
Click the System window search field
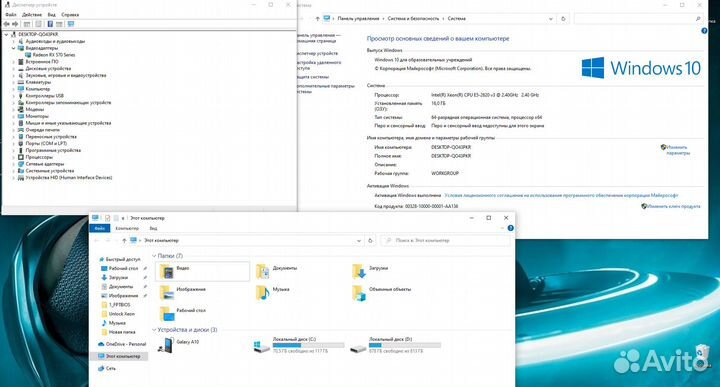tap(638, 19)
